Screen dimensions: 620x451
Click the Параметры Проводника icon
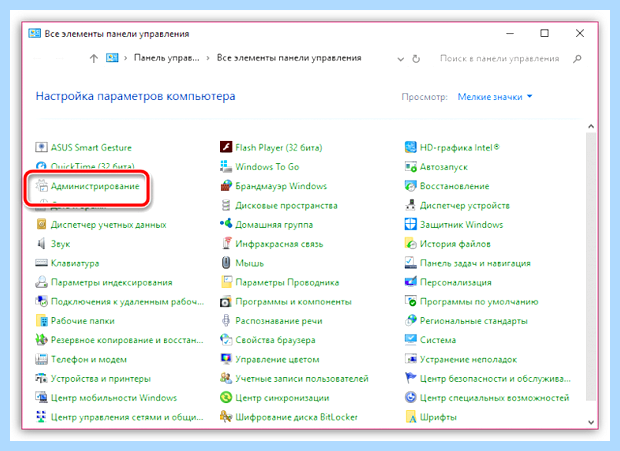click(x=226, y=282)
